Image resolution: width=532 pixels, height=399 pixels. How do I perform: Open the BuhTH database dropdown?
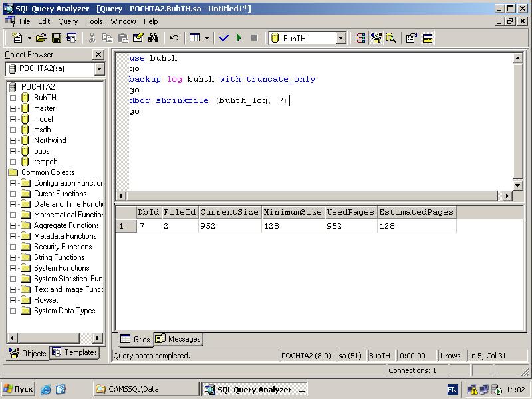(341, 38)
